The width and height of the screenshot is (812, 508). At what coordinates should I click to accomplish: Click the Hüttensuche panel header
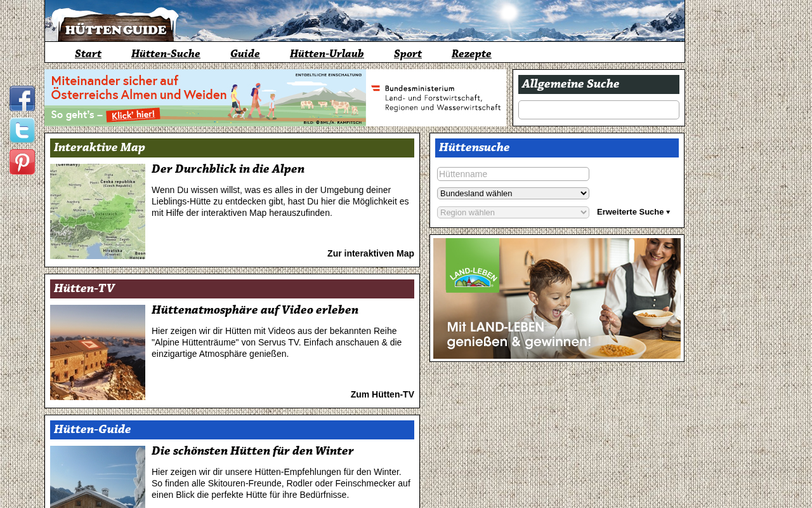[x=557, y=148]
